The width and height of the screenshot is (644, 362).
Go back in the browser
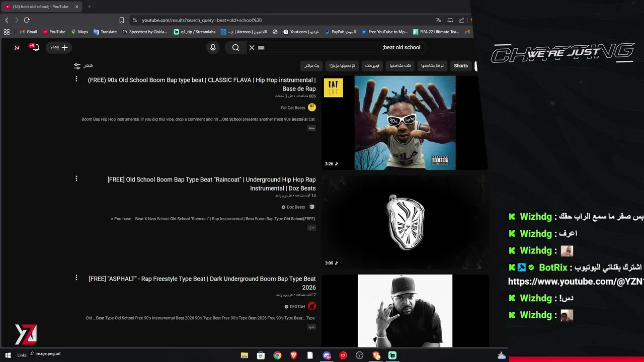point(7,20)
